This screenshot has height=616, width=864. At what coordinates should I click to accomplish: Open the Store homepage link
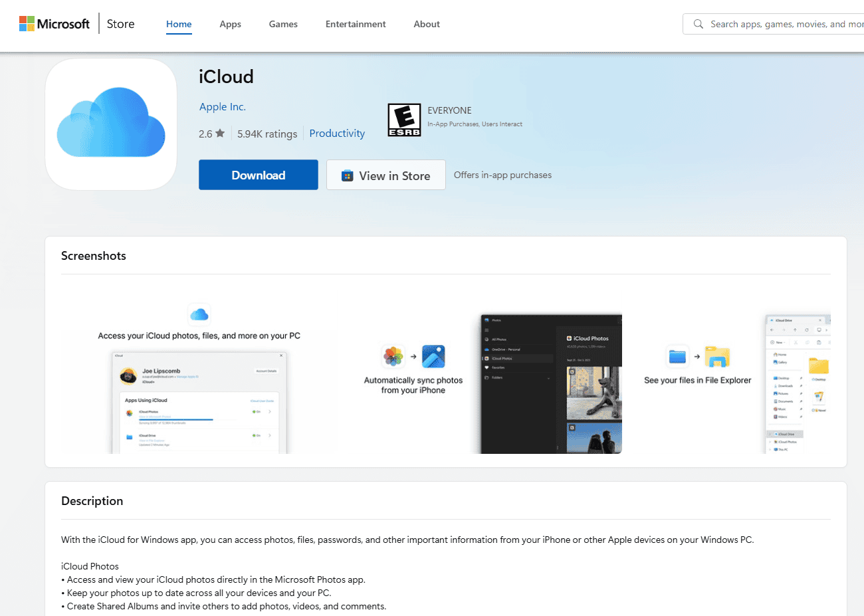click(x=120, y=24)
